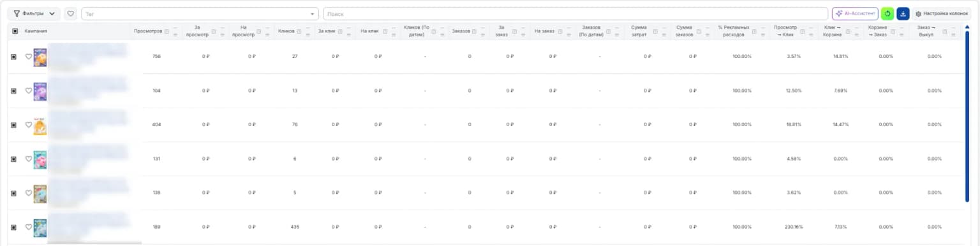Viewport: 980px width, 246px height.
Task: Open the Сумма затрат column menu icon
Action: pyautogui.click(x=664, y=34)
